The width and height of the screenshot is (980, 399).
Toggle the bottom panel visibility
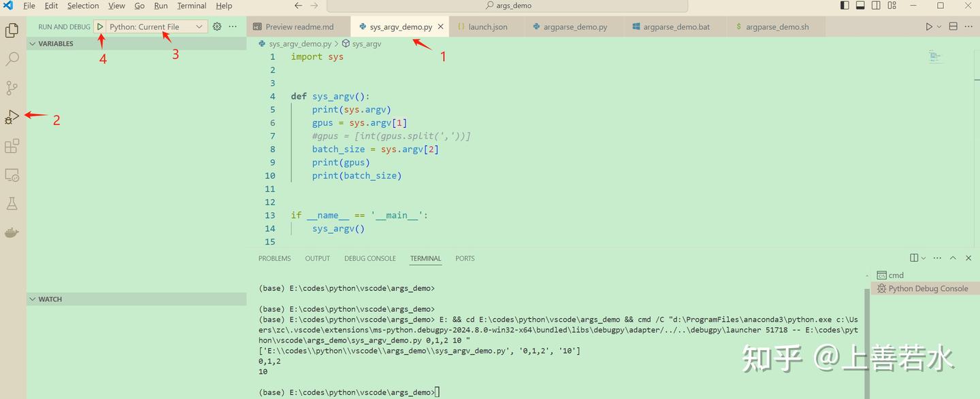coord(860,5)
